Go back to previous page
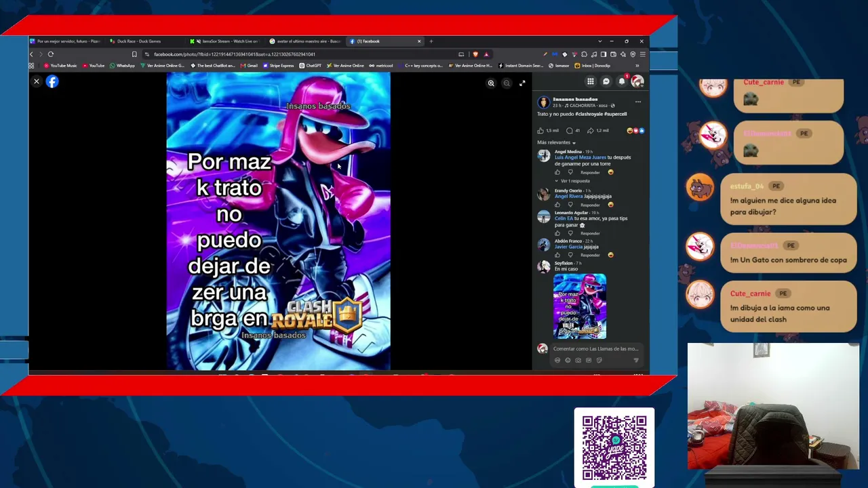The image size is (868, 488). tap(31, 54)
